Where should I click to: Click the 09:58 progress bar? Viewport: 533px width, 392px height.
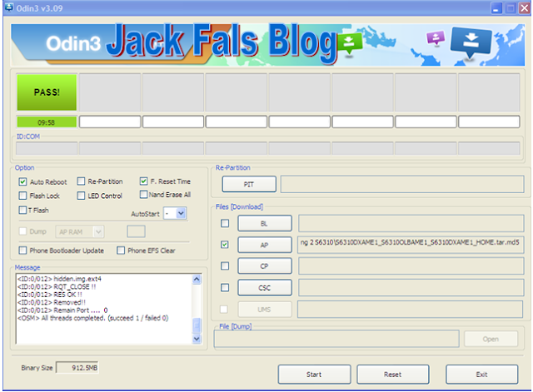[47, 122]
